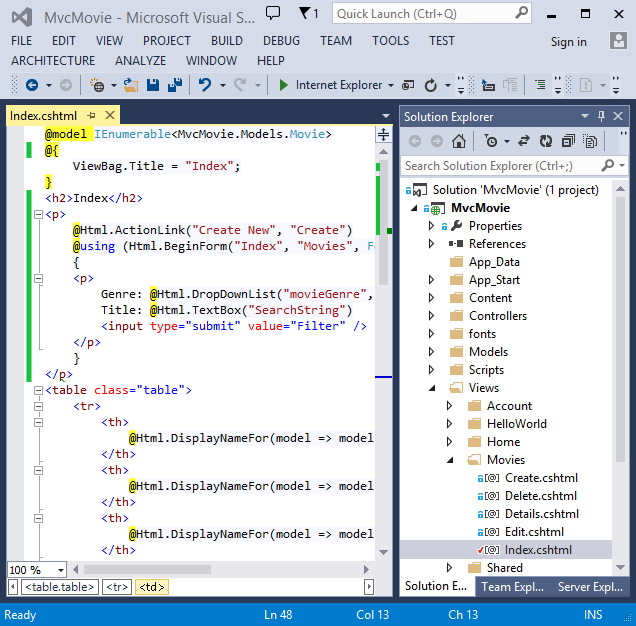Click the editor horizontal scrollbar thumb
Screen dimensions: 636x626
coord(147,570)
